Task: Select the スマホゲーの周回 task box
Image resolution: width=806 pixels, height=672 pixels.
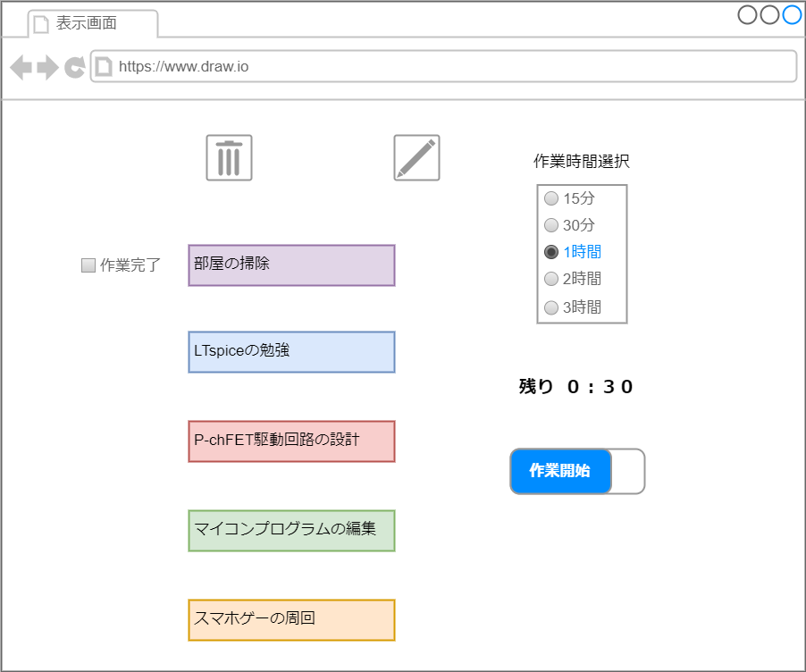Action: point(291,620)
